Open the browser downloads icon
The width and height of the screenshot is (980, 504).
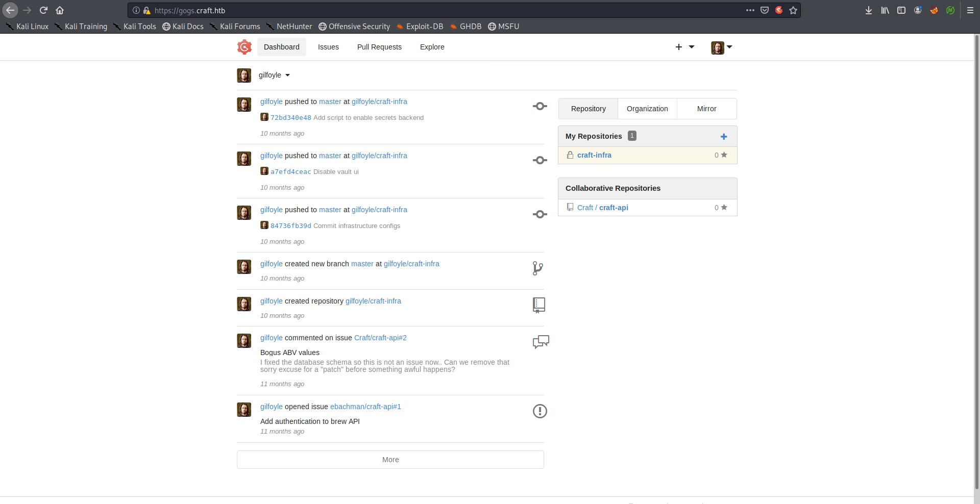tap(868, 10)
